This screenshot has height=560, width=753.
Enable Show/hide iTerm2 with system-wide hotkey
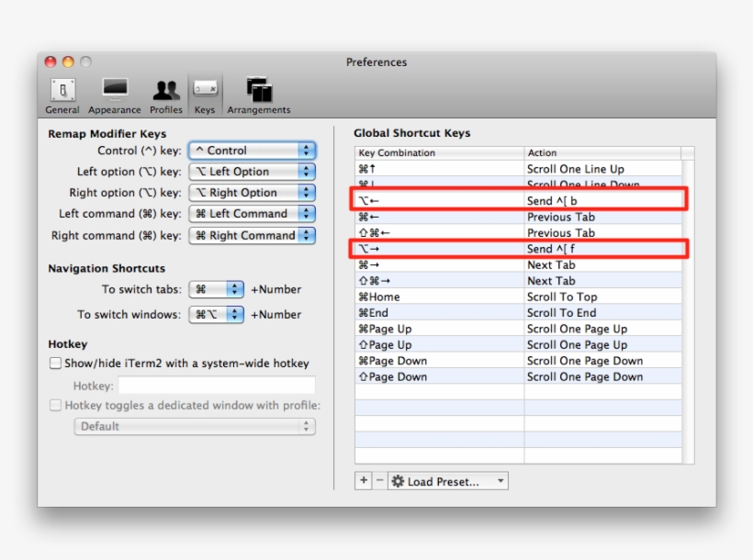point(56,364)
